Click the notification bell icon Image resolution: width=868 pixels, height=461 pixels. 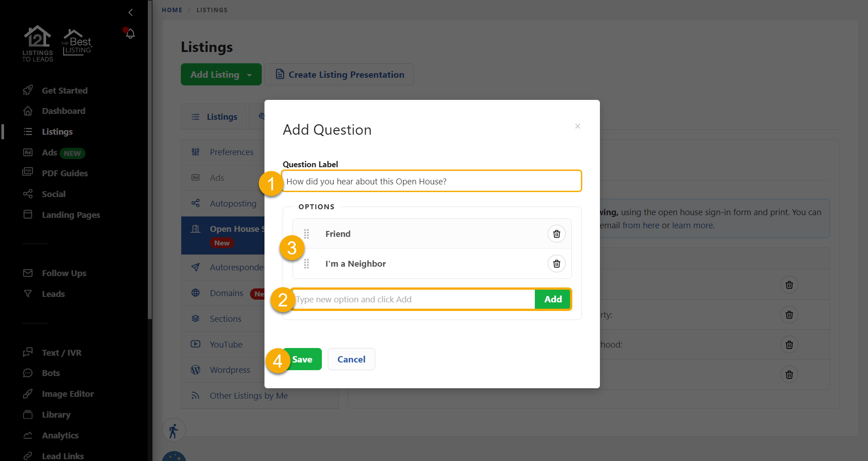point(130,33)
